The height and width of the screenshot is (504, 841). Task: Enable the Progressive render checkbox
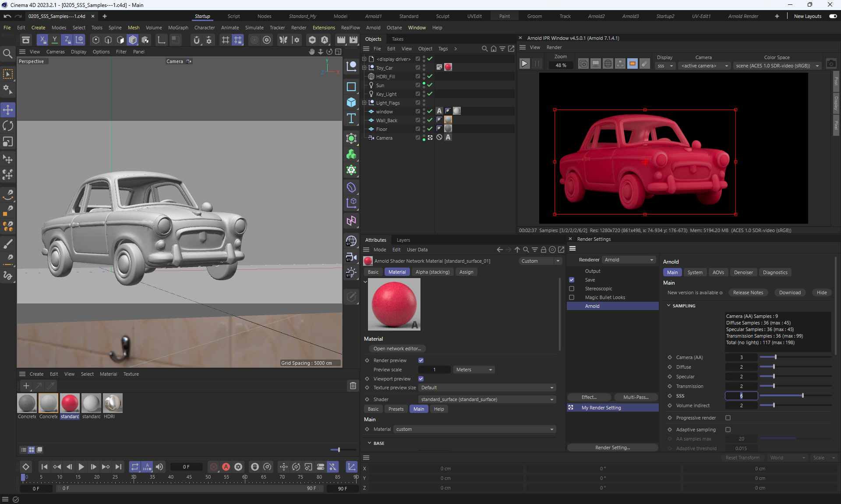pos(728,418)
